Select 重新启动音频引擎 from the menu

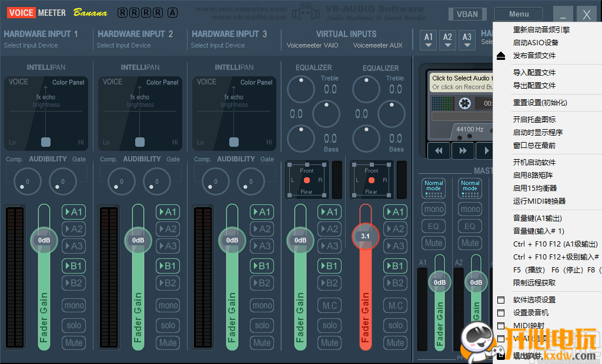pos(541,30)
